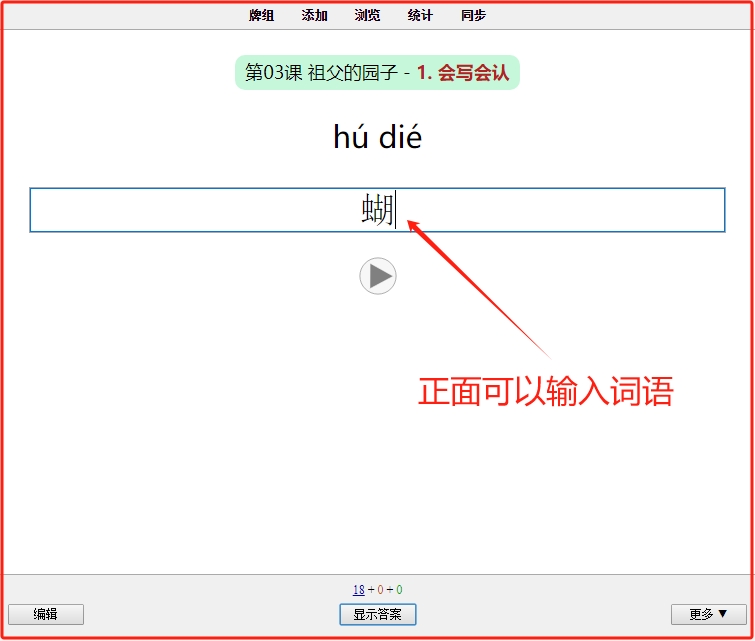The width and height of the screenshot is (755, 641).
Task: Click the red learning count 0
Action: point(380,589)
